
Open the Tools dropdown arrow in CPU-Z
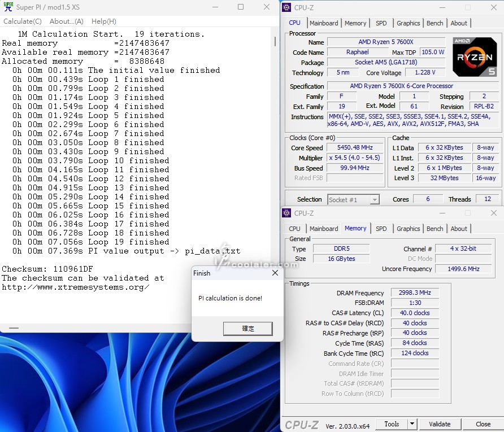[x=412, y=424]
